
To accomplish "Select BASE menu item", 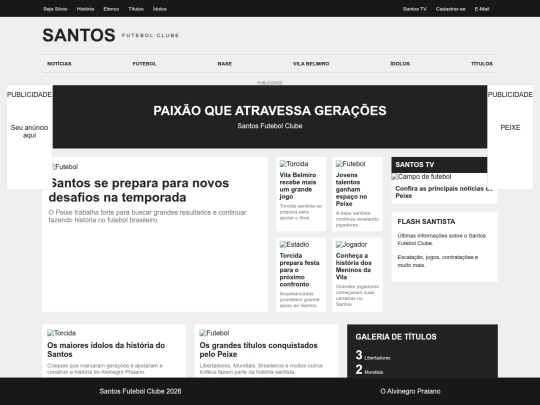I will 225,64.
